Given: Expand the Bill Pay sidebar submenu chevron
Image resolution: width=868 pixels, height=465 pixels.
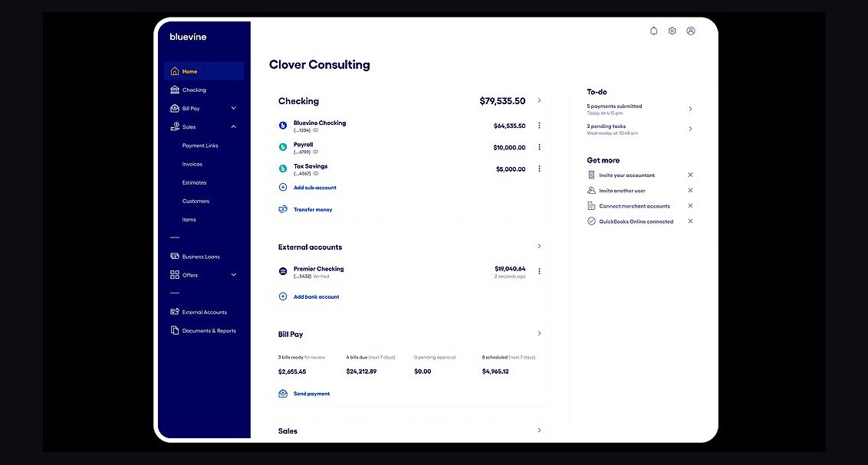Looking at the screenshot, I should click(x=234, y=108).
